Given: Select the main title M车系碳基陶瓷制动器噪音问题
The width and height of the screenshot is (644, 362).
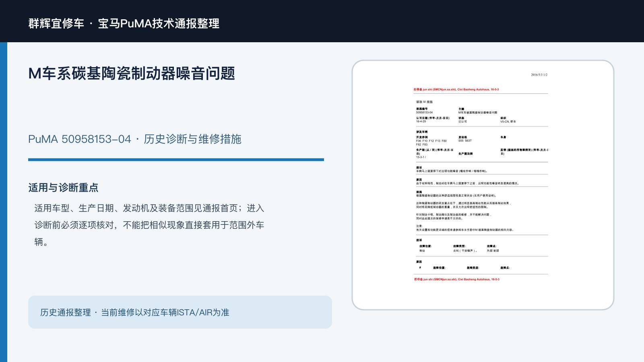Looking at the screenshot, I should click(132, 74).
